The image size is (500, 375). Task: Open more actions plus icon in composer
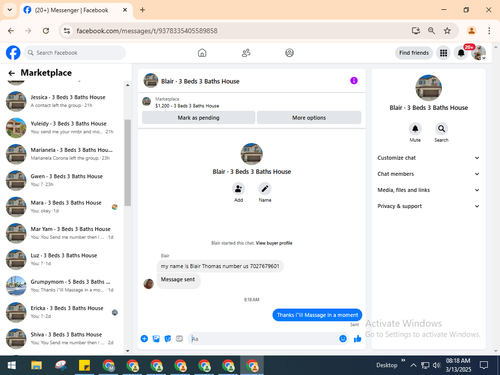[x=144, y=339]
